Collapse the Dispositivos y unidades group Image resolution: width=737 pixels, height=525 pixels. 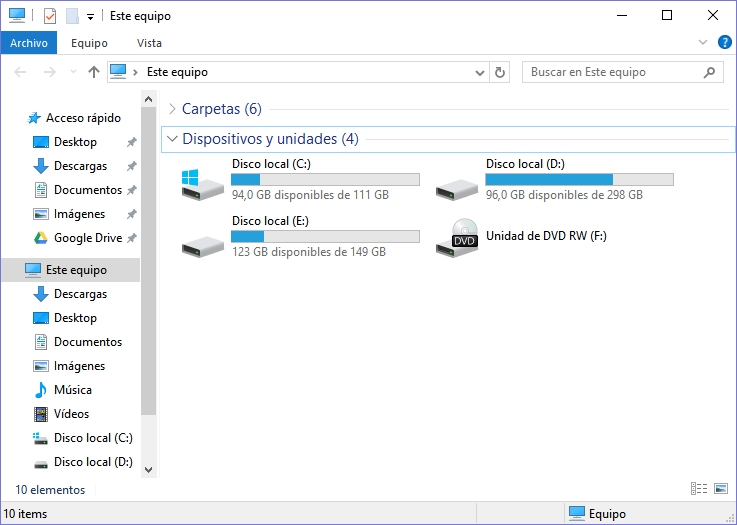click(172, 139)
